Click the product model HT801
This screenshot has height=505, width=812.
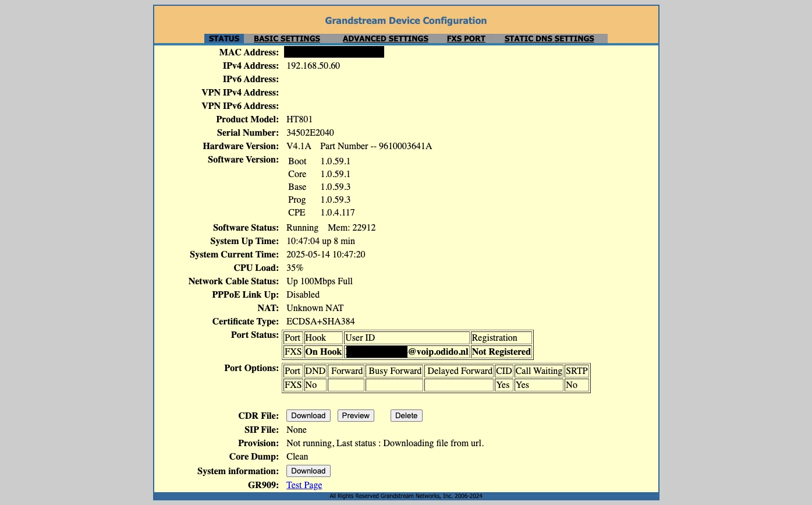click(x=299, y=119)
